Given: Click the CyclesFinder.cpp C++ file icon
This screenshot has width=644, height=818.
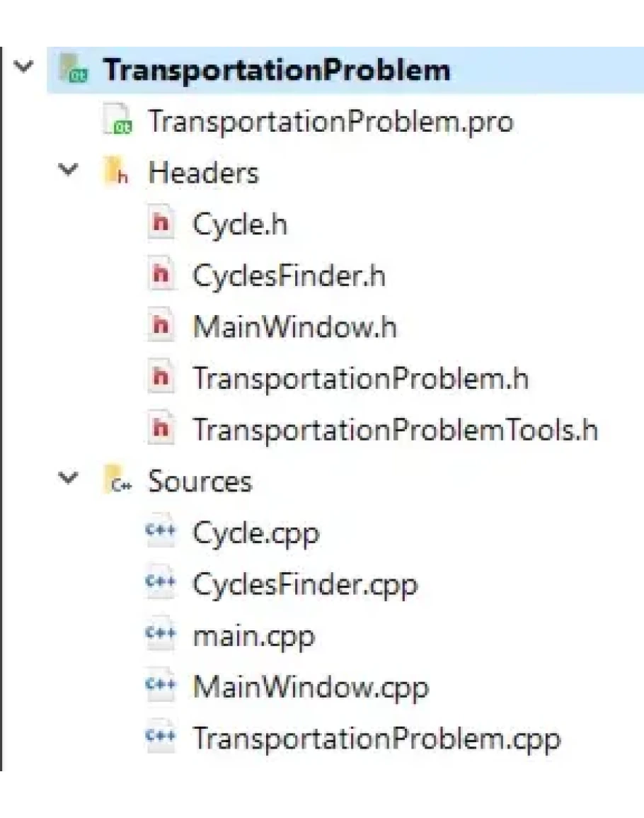Looking at the screenshot, I should (x=162, y=584).
